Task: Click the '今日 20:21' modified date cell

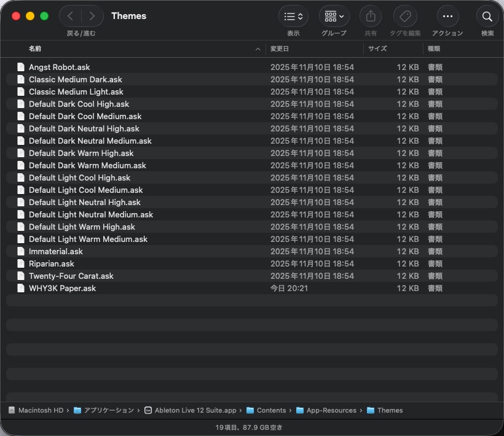Action: [289, 288]
